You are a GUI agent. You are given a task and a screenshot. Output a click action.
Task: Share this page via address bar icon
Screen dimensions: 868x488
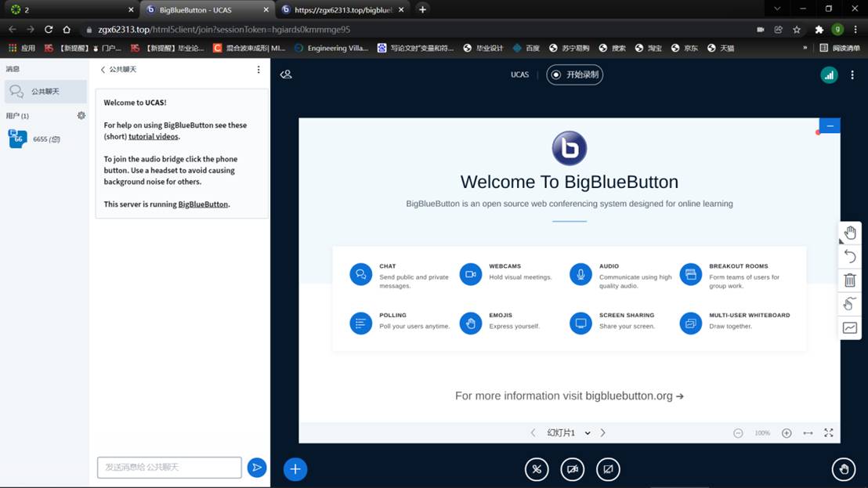coord(779,29)
